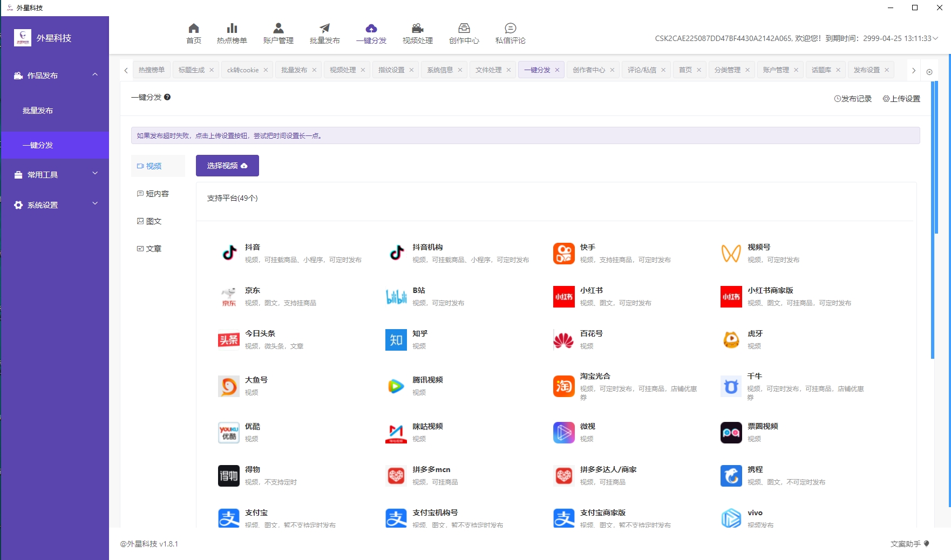Choose the 快手 platform icon
Screen dimensions: 951x560
(x=563, y=253)
